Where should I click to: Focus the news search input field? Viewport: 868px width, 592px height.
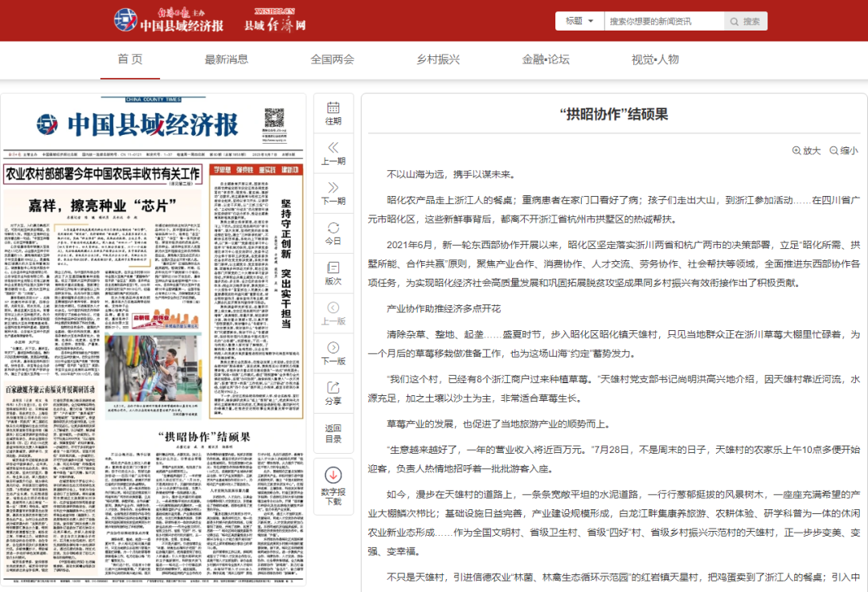point(664,22)
